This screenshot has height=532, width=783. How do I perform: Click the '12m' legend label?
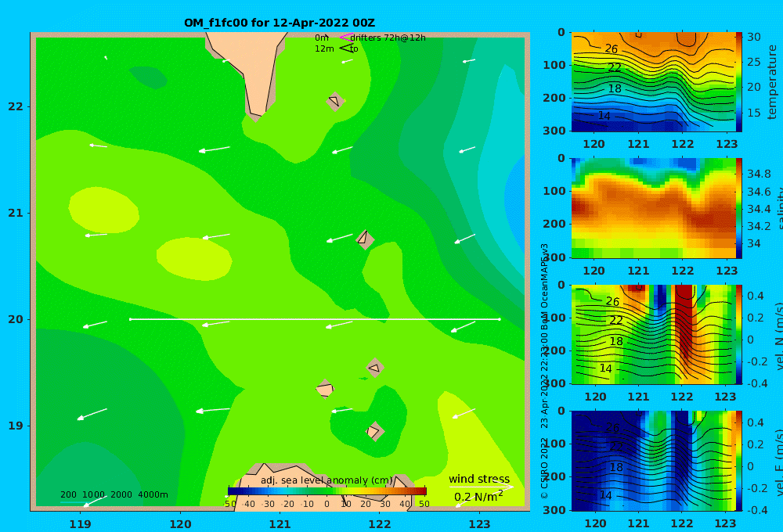[324, 49]
